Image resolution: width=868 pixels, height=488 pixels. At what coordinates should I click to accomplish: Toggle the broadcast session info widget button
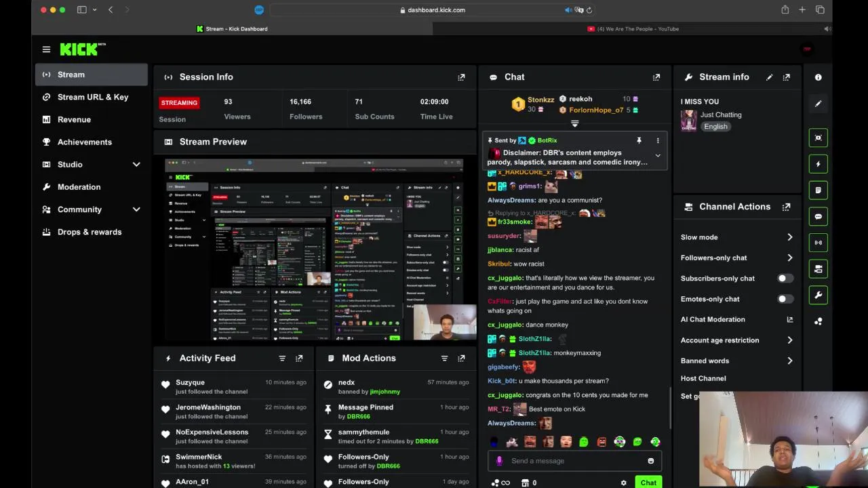pyautogui.click(x=818, y=243)
